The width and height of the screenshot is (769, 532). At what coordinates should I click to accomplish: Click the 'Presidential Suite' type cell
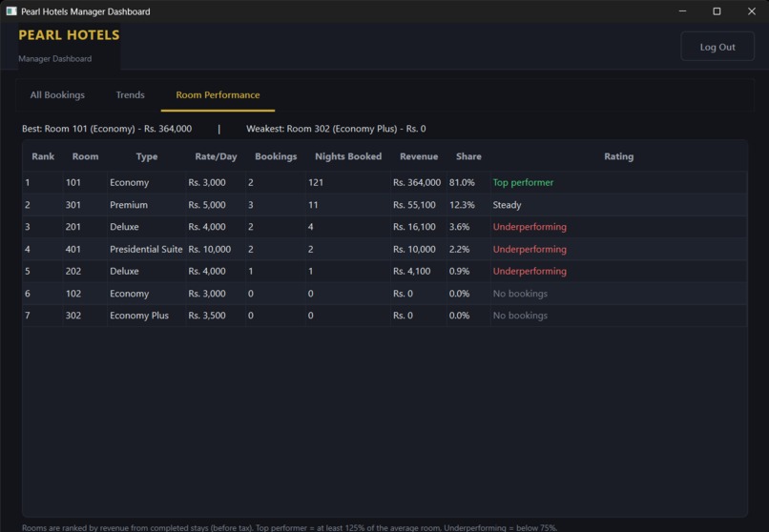[x=146, y=250]
